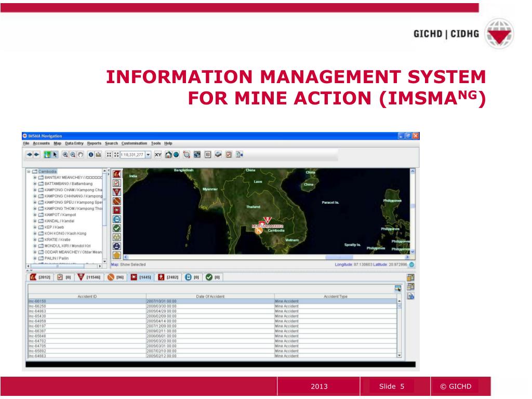The width and height of the screenshot is (532, 399).
Task: Select the pan hand tool
Action: point(81,155)
